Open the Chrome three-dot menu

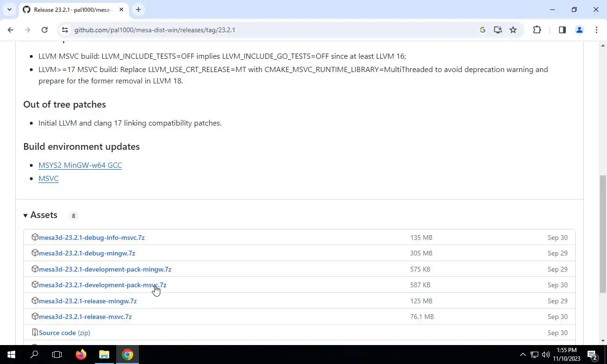coord(596,30)
